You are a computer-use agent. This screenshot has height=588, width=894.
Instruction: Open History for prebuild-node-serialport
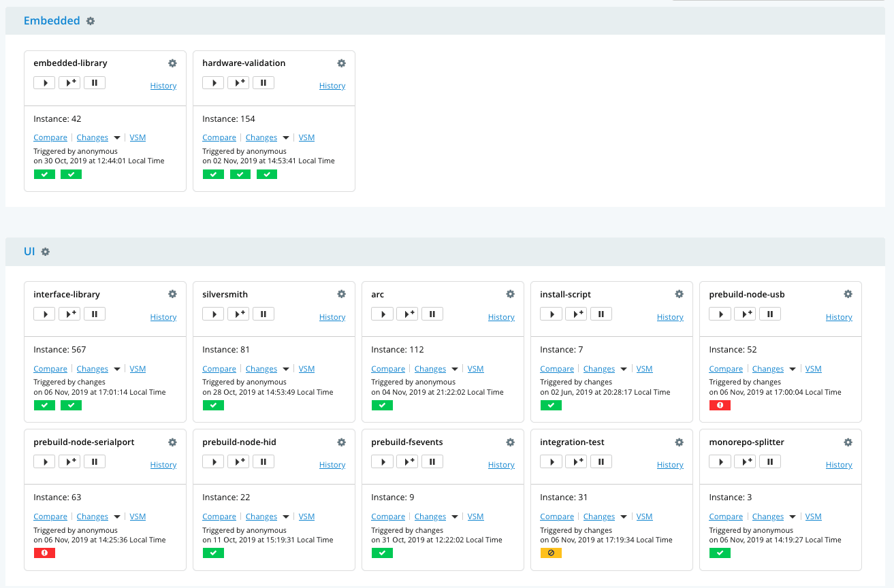point(163,465)
